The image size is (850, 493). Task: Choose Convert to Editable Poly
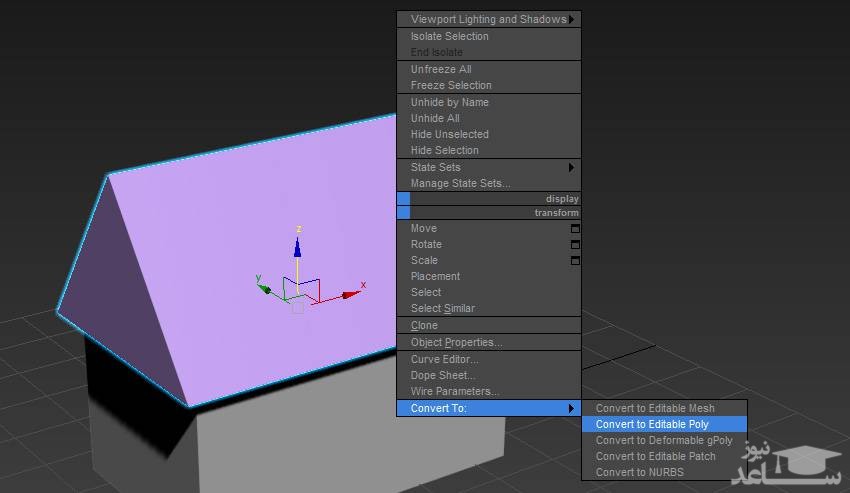(x=652, y=424)
